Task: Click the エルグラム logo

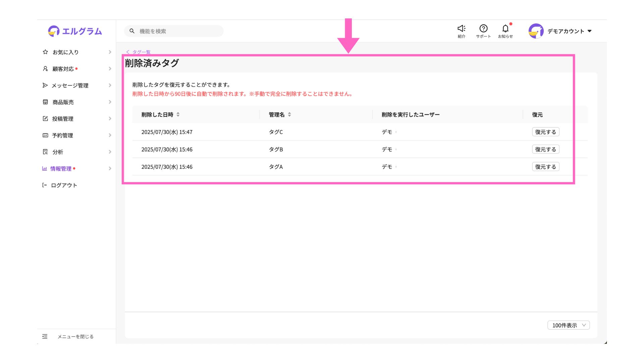Action: point(75,31)
